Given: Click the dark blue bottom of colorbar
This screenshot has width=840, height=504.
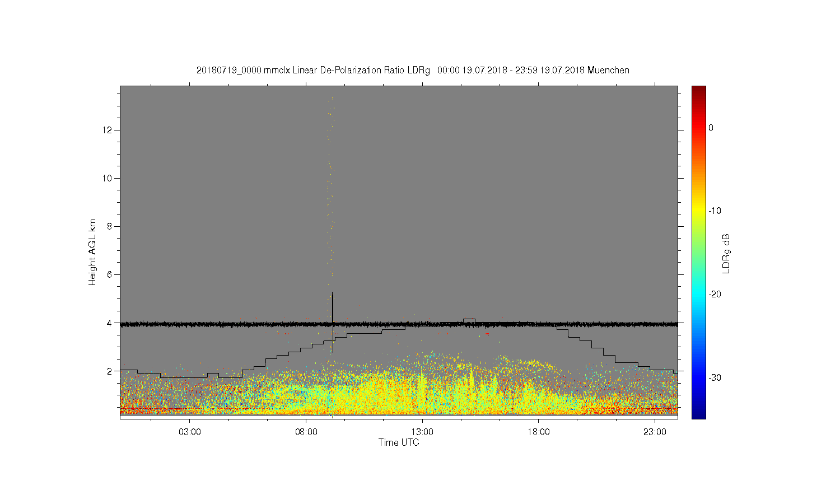Looking at the screenshot, I should pyautogui.click(x=698, y=413).
